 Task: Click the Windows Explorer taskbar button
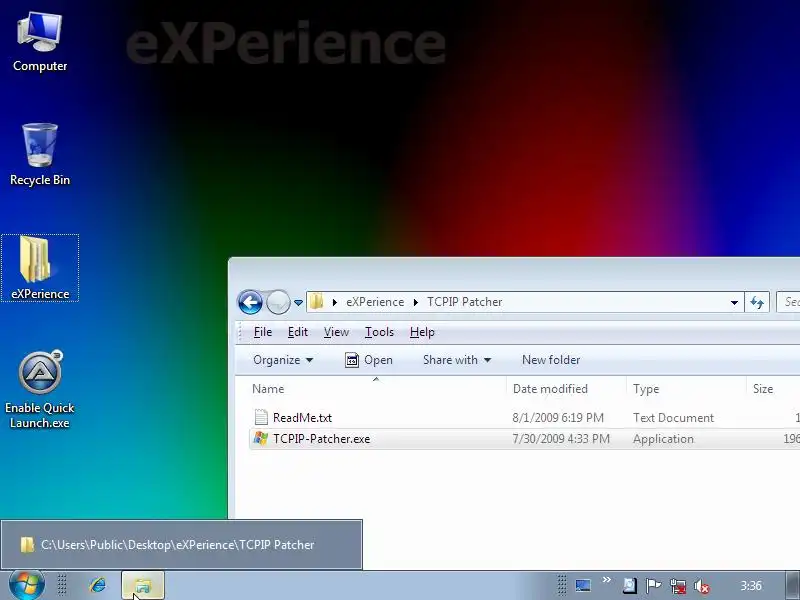tap(143, 585)
